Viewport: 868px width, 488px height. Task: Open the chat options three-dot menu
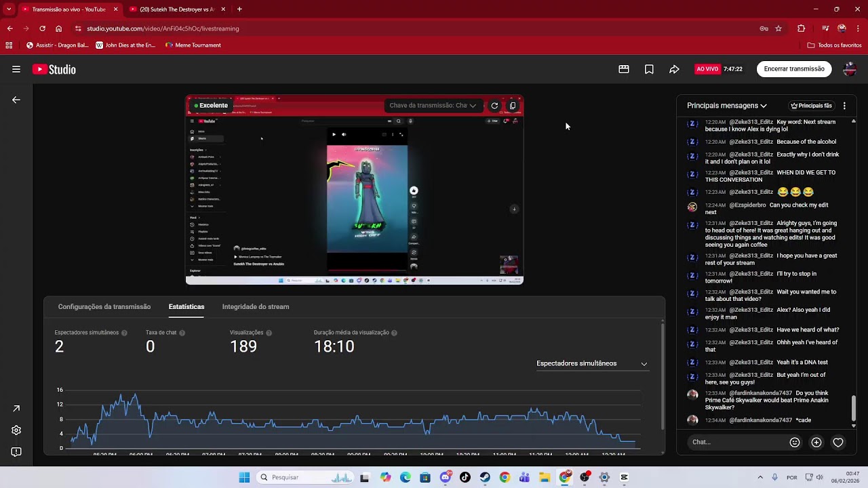coord(844,106)
